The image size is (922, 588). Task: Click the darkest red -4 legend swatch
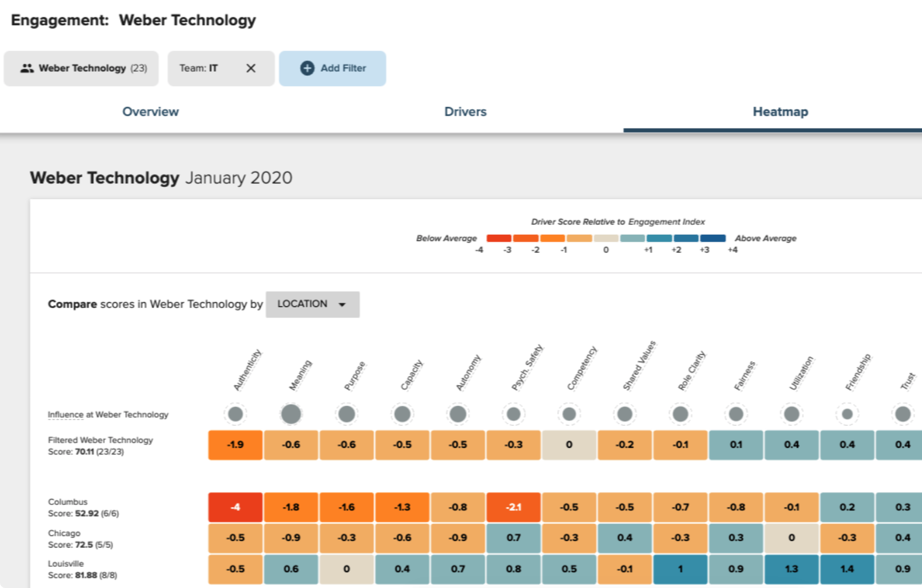(x=499, y=238)
